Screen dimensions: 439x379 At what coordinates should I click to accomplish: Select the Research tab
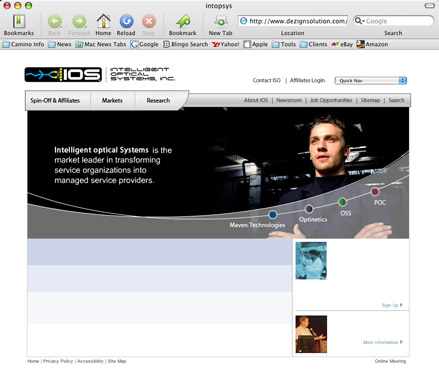pyautogui.click(x=158, y=100)
